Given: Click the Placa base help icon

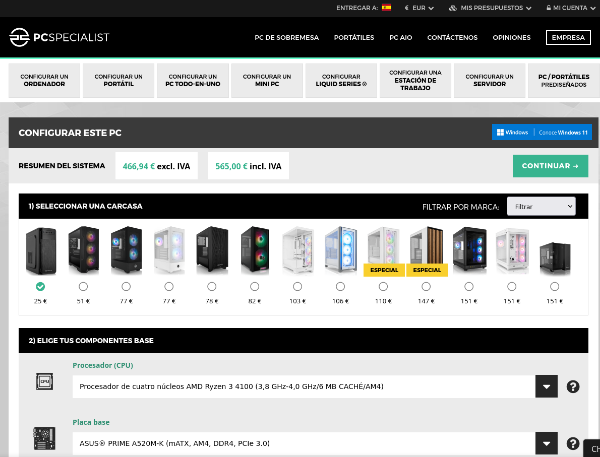Looking at the screenshot, I should pyautogui.click(x=573, y=442).
